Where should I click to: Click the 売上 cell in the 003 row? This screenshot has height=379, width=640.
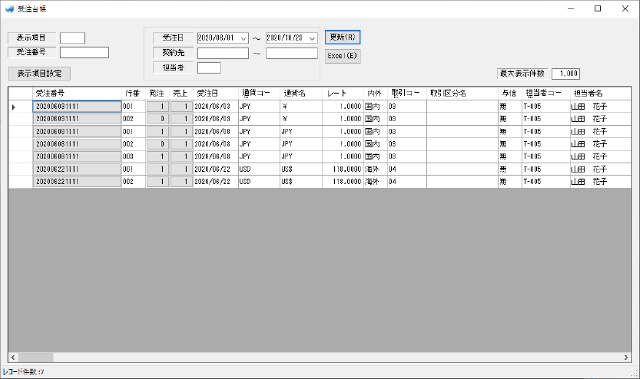tap(181, 157)
